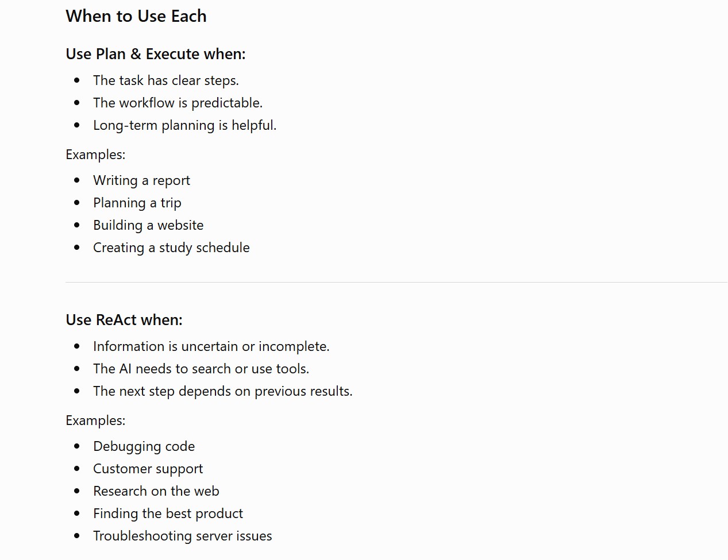Click the 'Customer support' example
The width and height of the screenshot is (728, 560).
[x=148, y=469]
